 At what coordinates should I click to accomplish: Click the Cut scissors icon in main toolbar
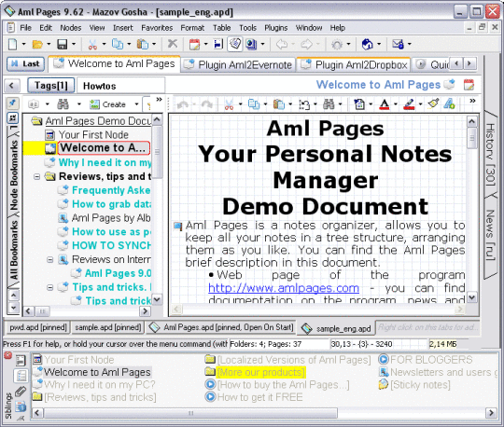(92, 45)
